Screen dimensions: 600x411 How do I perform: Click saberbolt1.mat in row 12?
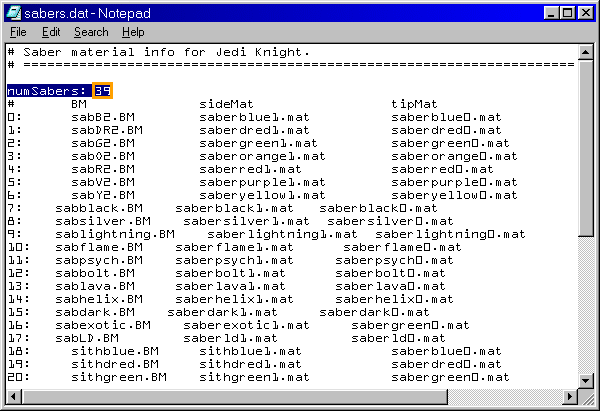tap(230, 273)
